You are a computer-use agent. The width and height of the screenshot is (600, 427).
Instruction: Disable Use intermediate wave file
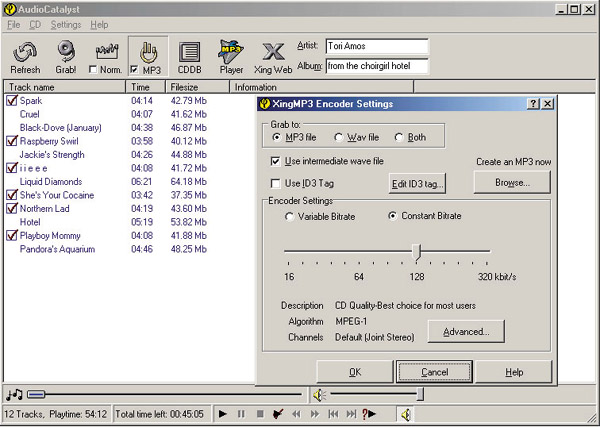point(275,161)
